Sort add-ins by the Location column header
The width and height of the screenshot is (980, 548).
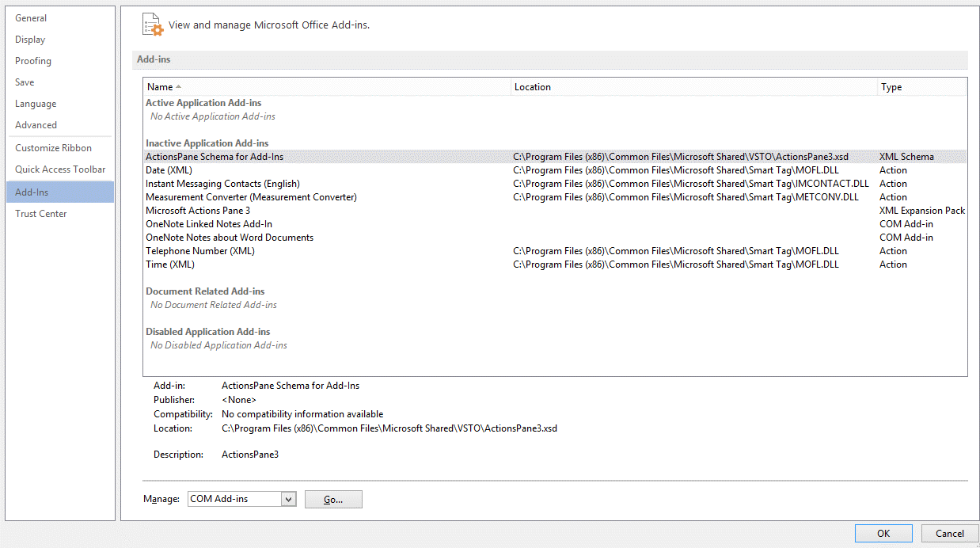[693, 87]
